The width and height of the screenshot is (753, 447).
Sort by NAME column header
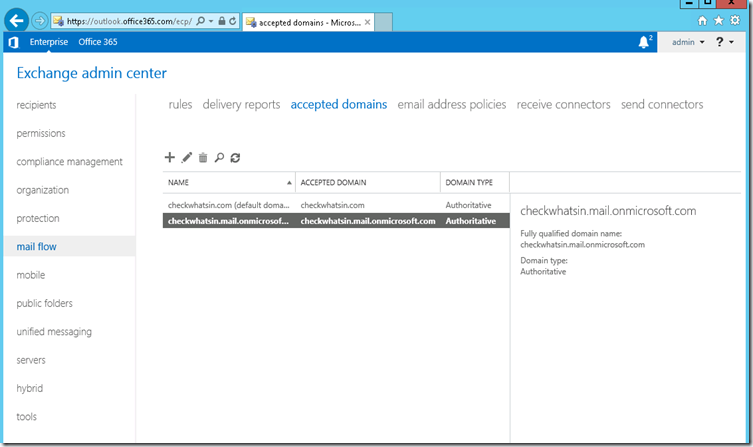coord(229,182)
